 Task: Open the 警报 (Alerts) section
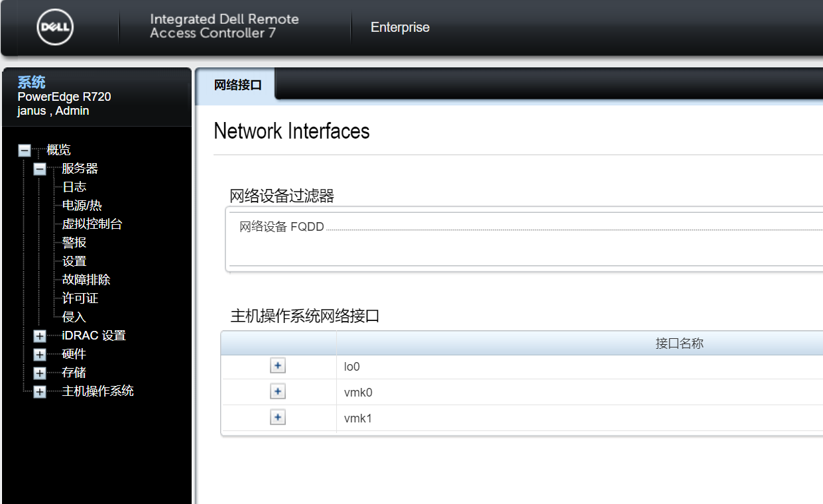click(73, 242)
